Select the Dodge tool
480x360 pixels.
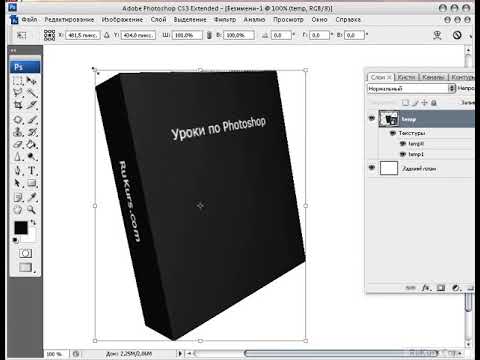(32, 157)
